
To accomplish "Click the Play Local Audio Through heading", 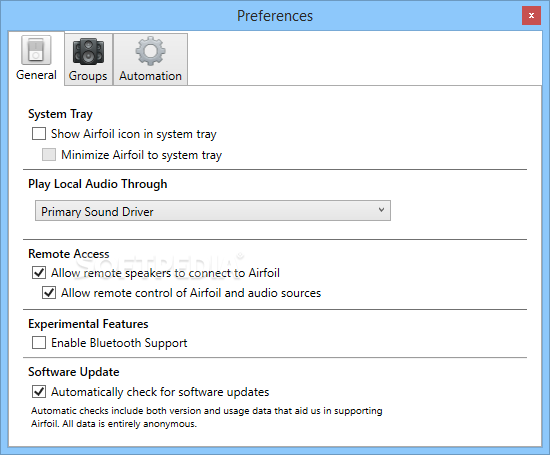I will tap(98, 184).
